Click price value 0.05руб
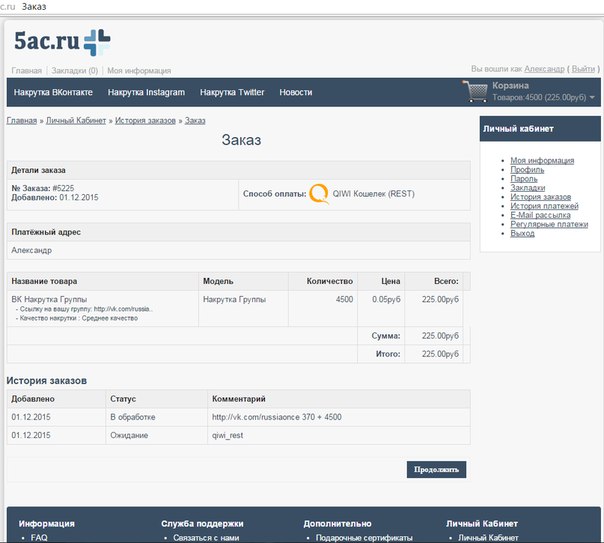Image resolution: width=604 pixels, height=543 pixels. pyautogui.click(x=386, y=299)
